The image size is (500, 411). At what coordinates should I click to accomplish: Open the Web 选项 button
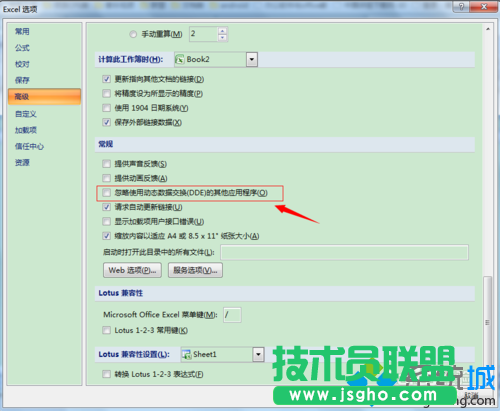(132, 270)
